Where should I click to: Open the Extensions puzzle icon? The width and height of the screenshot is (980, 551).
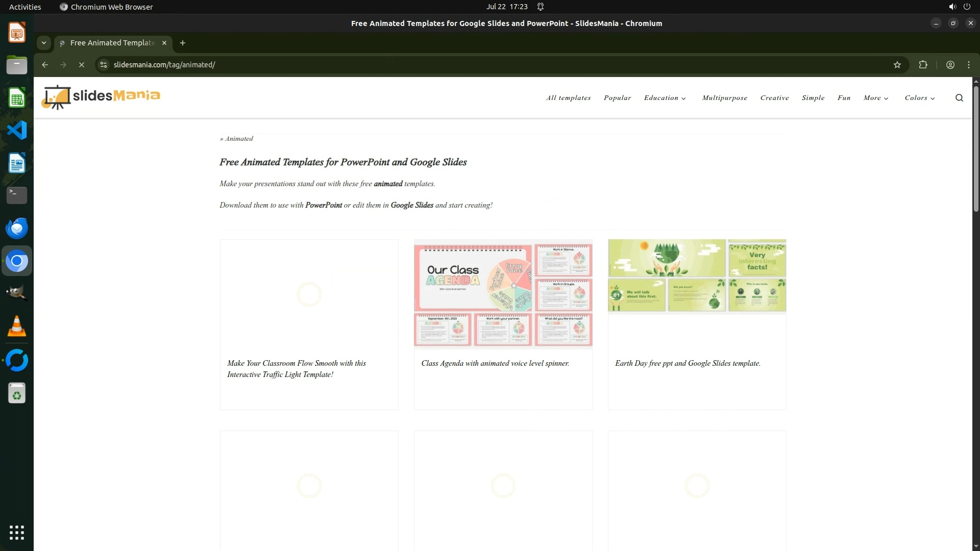[923, 65]
